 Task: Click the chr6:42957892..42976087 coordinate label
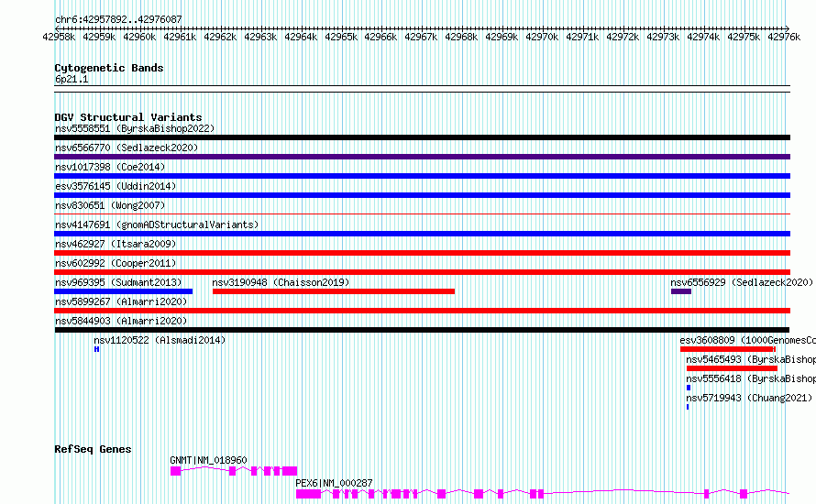point(118,20)
